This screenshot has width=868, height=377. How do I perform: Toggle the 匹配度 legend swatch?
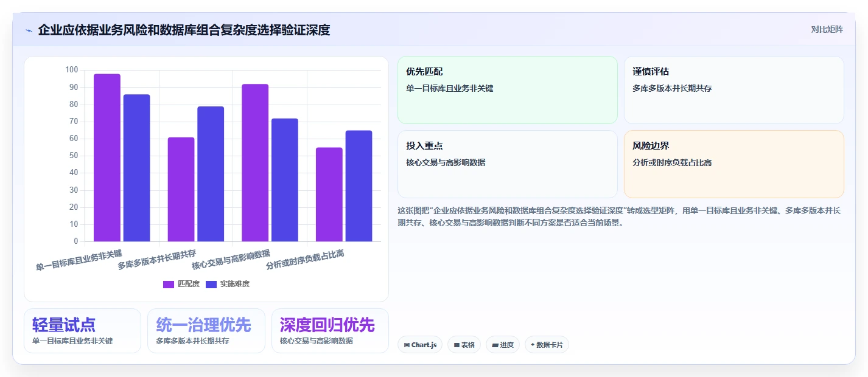point(169,285)
